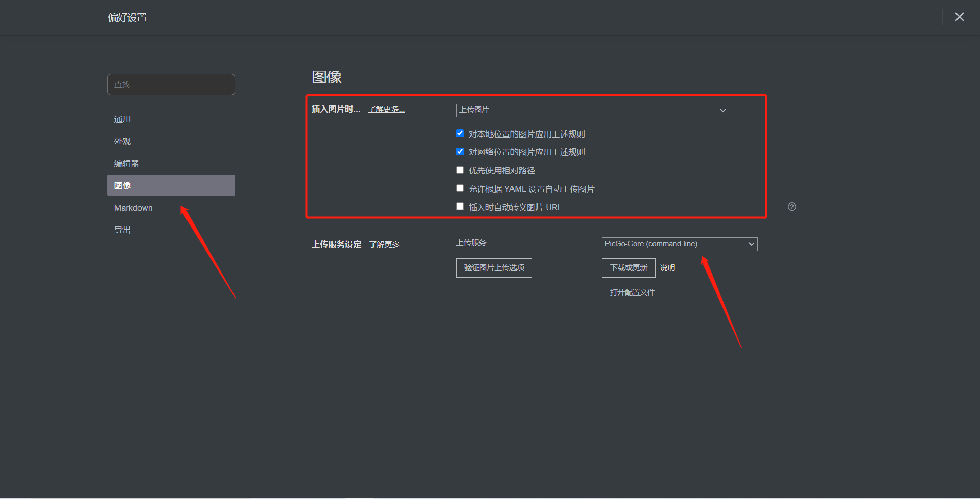Click the 验证图片上传选项 button
Viewport: 980px width, 499px height.
(x=494, y=268)
